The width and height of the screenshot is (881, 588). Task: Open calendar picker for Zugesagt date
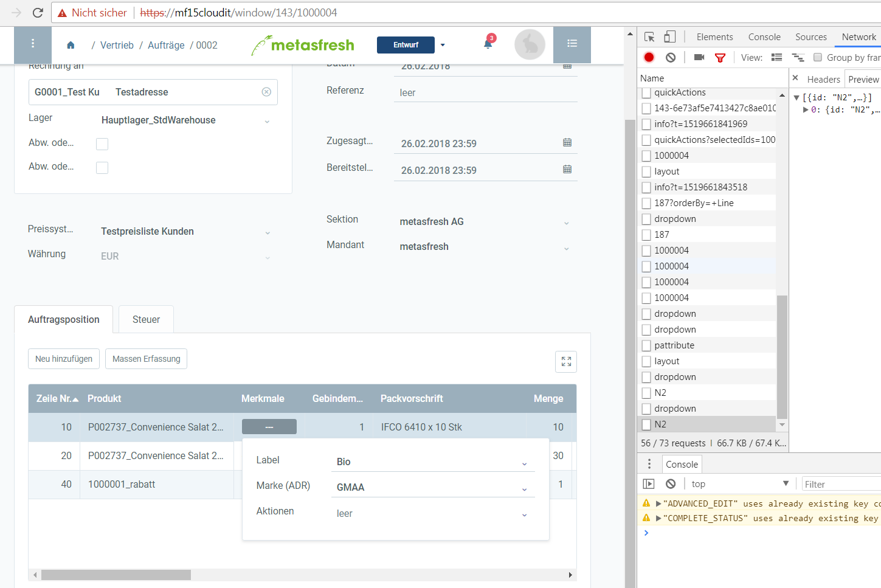click(x=567, y=142)
